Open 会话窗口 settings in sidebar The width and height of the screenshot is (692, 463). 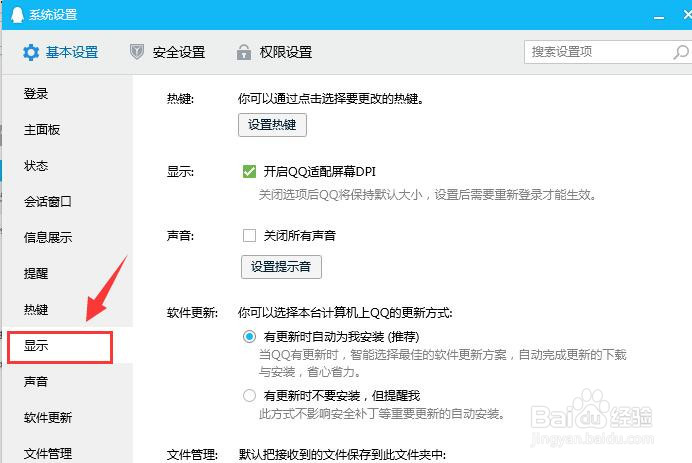coord(48,202)
